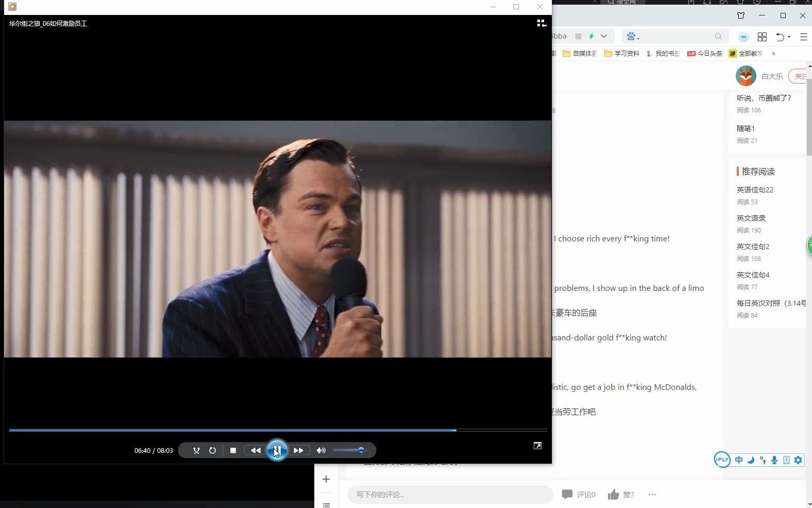The image size is (812, 508).
Task: Click the 06:40 / 08:03 time display
Action: [x=154, y=450]
